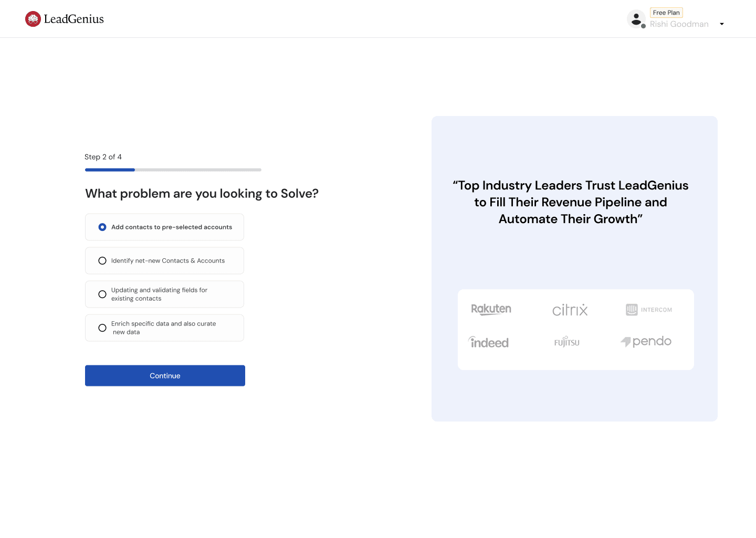The image size is (756, 538).
Task: Click the LeadGenius logo
Action: [x=64, y=18]
